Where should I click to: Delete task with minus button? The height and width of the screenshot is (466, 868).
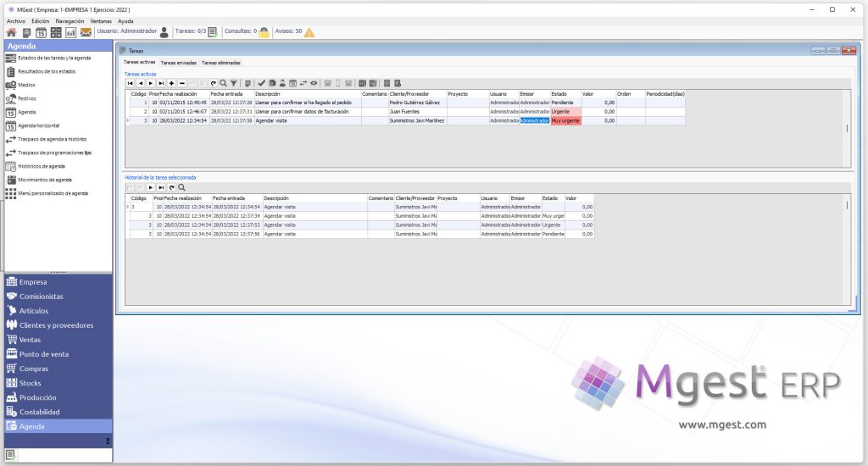coord(182,84)
